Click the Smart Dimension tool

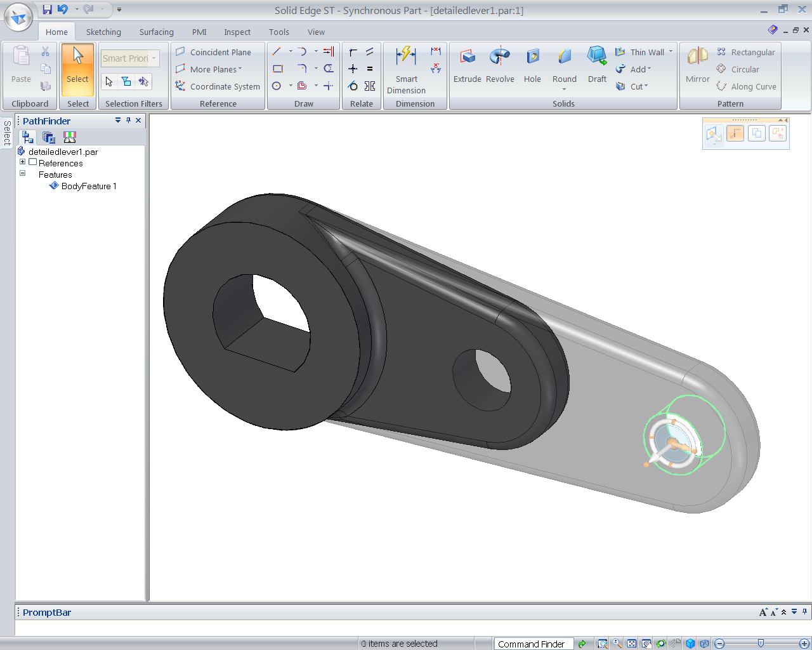[x=406, y=70]
